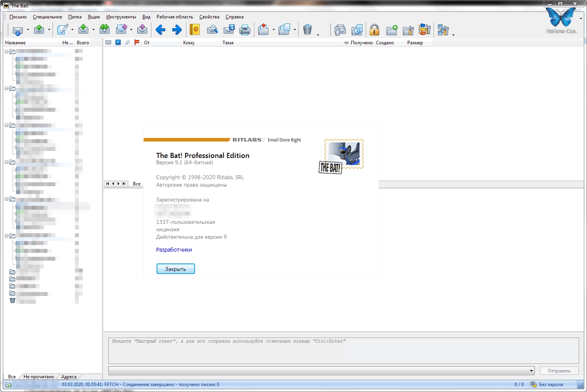Screen dimensions: 587x392
Task: Click Без пароля in status bar
Action: point(551,385)
